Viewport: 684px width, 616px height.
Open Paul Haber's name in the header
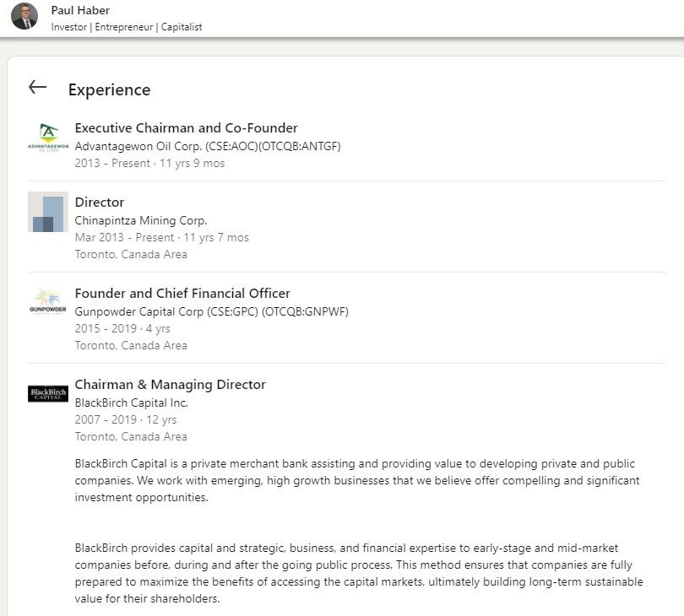pos(80,10)
